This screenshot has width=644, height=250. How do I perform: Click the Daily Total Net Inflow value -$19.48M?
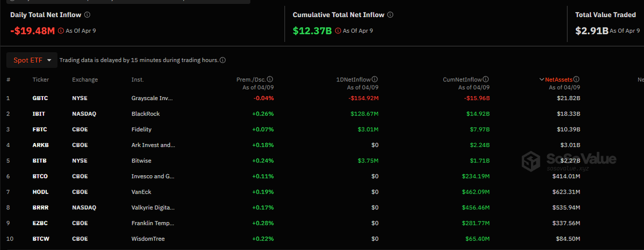pos(33,31)
